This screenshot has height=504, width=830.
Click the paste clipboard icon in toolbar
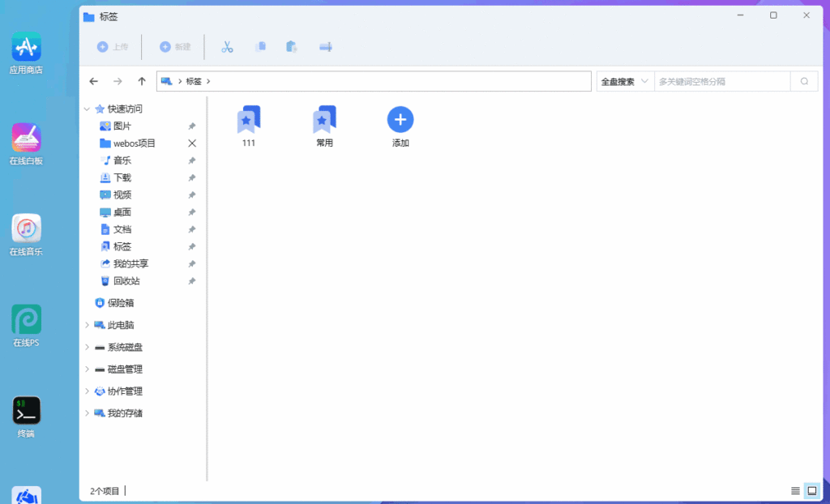tap(292, 47)
